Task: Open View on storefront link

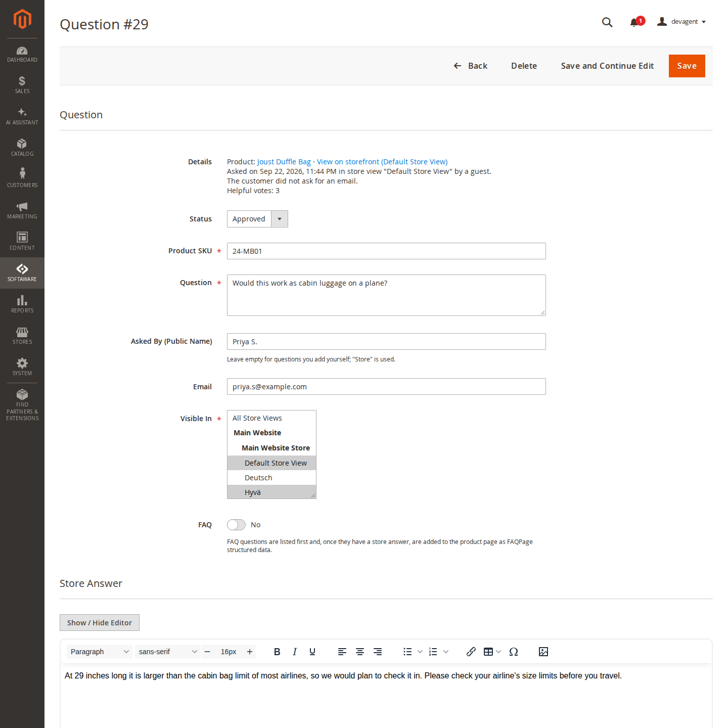Action: 382,162
